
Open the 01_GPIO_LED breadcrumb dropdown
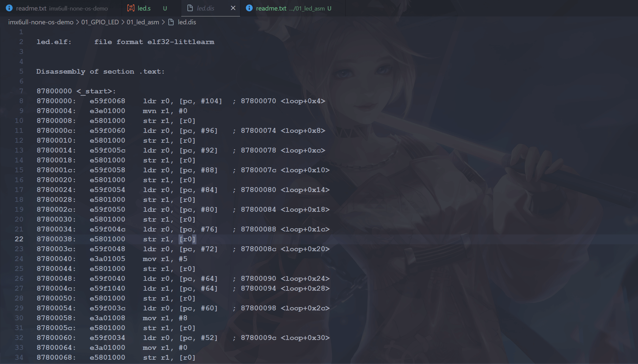pyautogui.click(x=100, y=22)
